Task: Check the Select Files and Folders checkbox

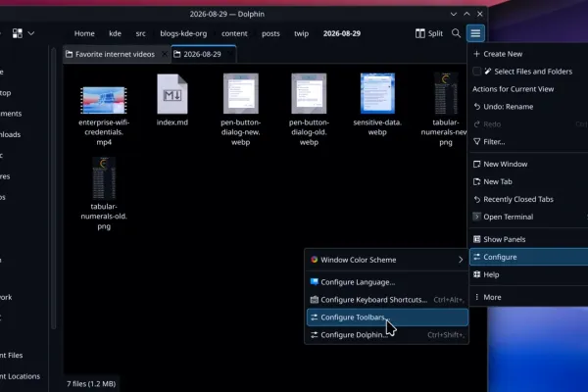Action: pos(476,72)
